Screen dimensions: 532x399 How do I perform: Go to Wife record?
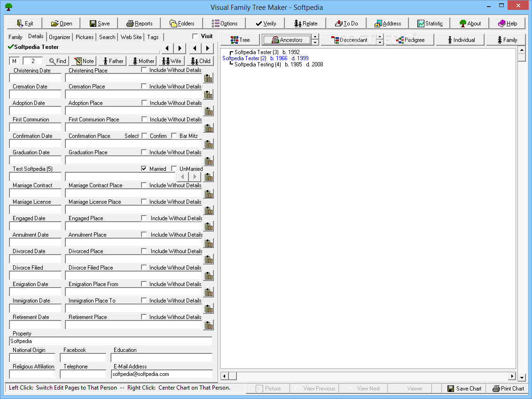[x=172, y=61]
